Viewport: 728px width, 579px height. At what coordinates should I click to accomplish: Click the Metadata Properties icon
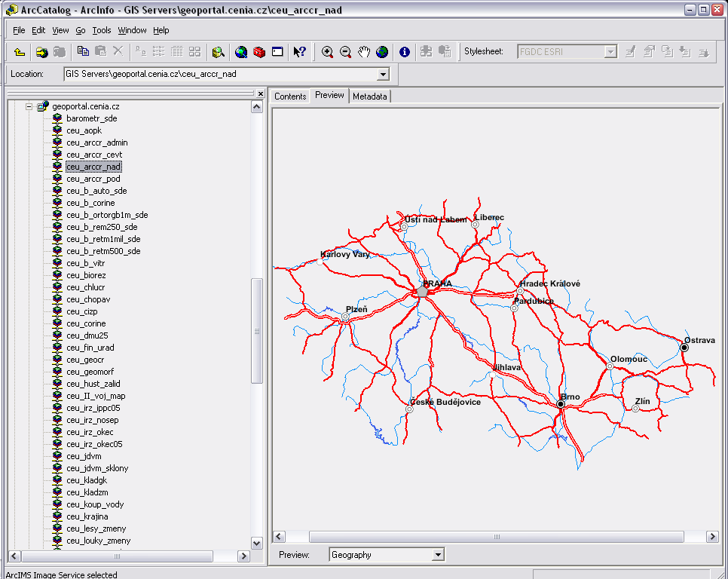tap(649, 51)
